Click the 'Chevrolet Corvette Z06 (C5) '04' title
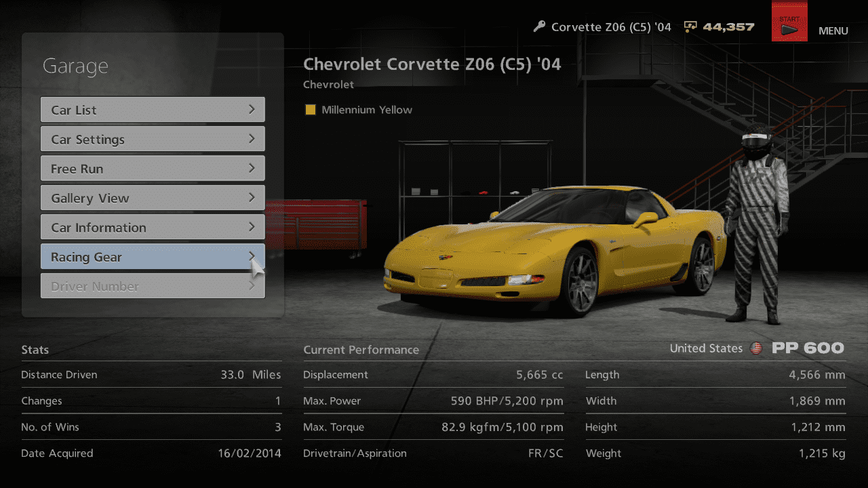Viewport: 868px width, 488px height. 432,64
